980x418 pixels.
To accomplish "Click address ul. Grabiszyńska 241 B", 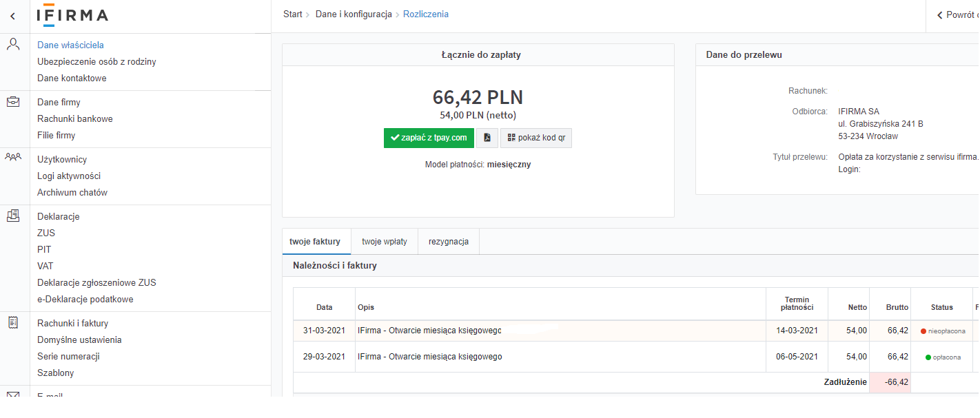I will [x=881, y=124].
